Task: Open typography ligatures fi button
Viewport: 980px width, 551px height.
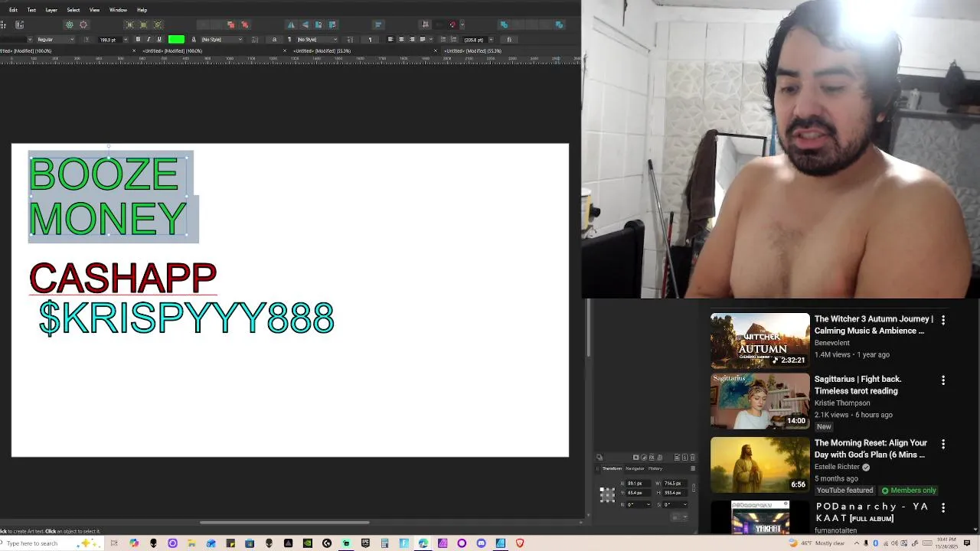Action: click(509, 39)
